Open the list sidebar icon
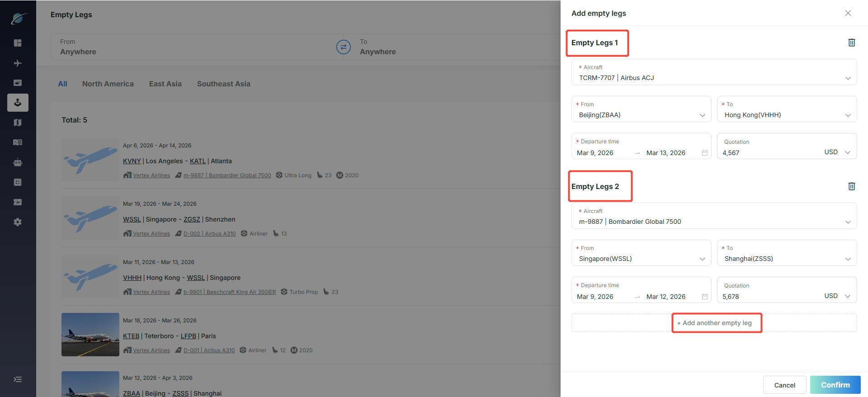Viewport: 868px width, 397px height. click(x=18, y=182)
